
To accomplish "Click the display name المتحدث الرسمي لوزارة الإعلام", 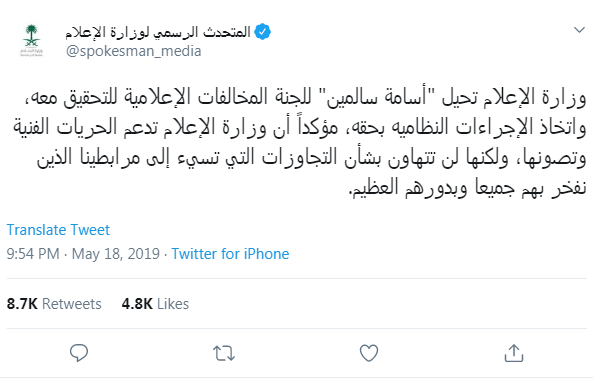I will pos(158,33).
